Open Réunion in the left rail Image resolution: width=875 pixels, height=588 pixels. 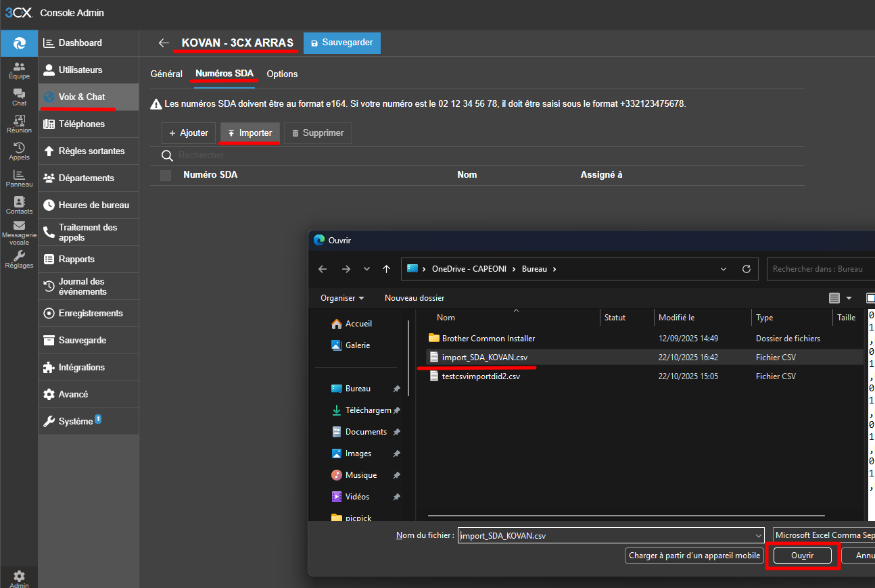click(x=19, y=124)
